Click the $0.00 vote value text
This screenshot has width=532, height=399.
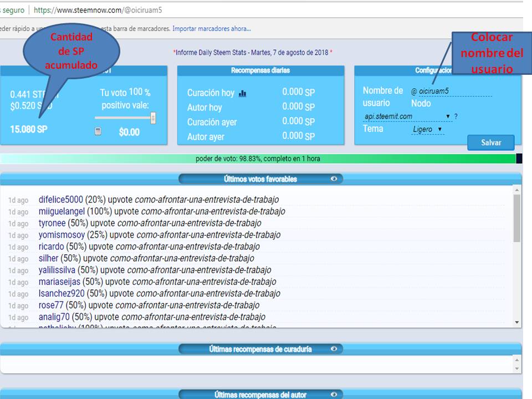pos(129,132)
